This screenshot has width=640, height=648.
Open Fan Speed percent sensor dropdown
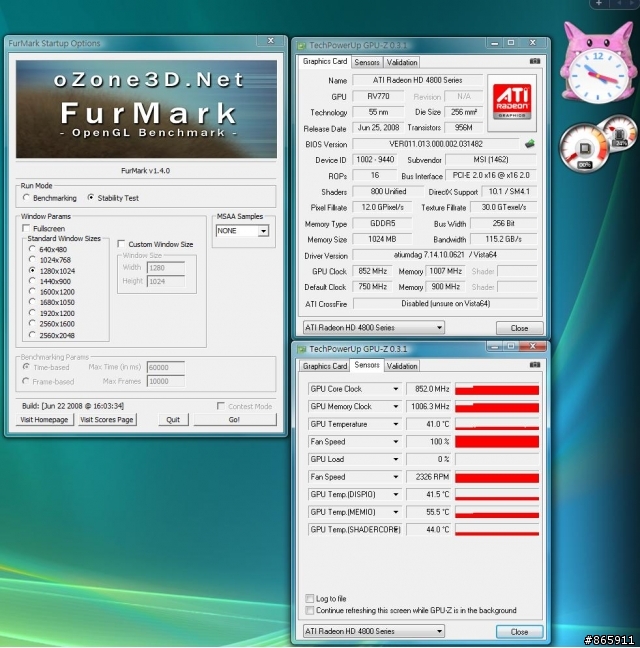pyautogui.click(x=395, y=442)
